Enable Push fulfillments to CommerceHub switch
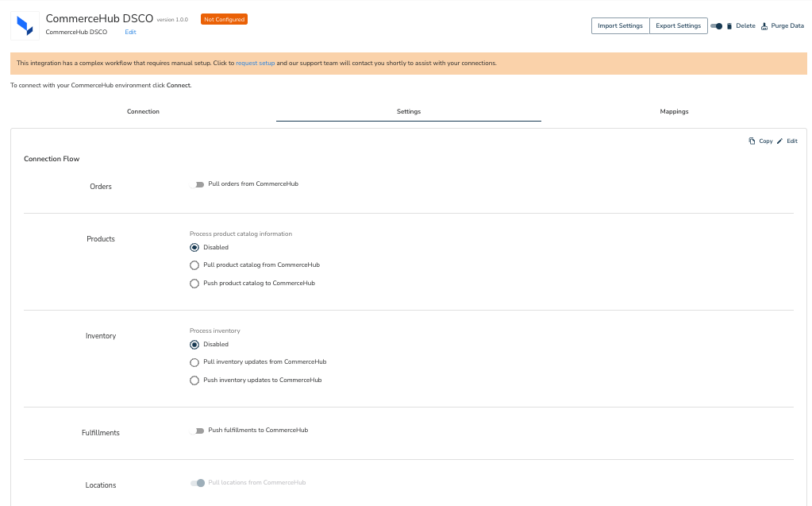The height and width of the screenshot is (506, 812). (x=197, y=431)
